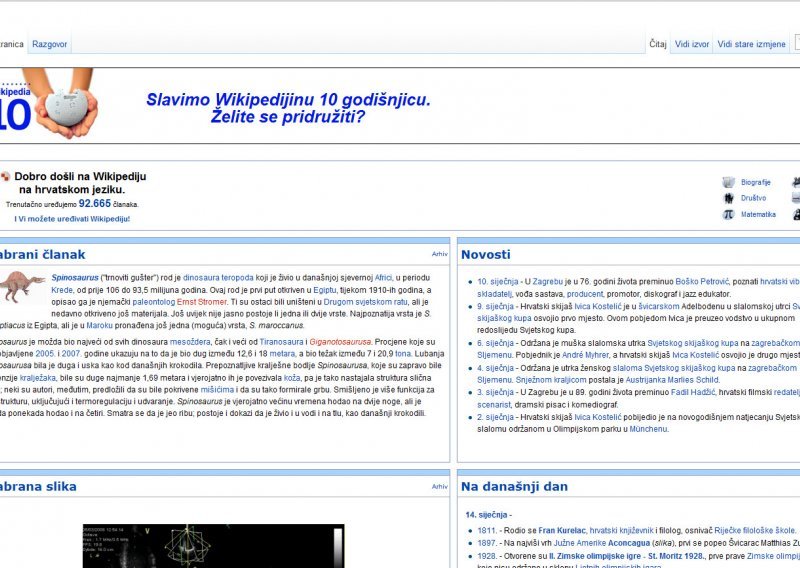Open the Tiranosaura link
800x568 pixels.
click(x=281, y=342)
